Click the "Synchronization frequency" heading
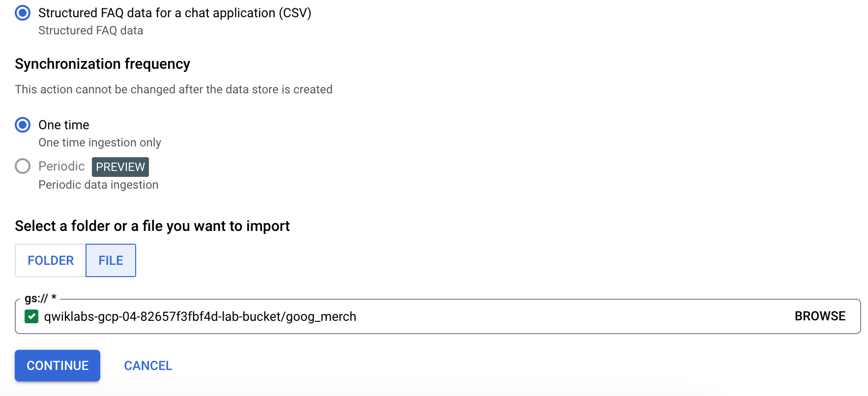This screenshot has width=868, height=396. 102,64
